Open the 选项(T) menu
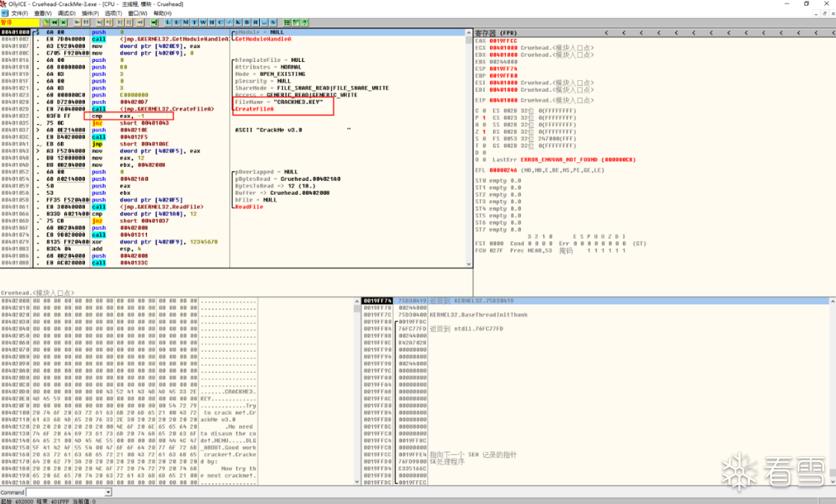This screenshot has height=504, width=836. tap(114, 13)
